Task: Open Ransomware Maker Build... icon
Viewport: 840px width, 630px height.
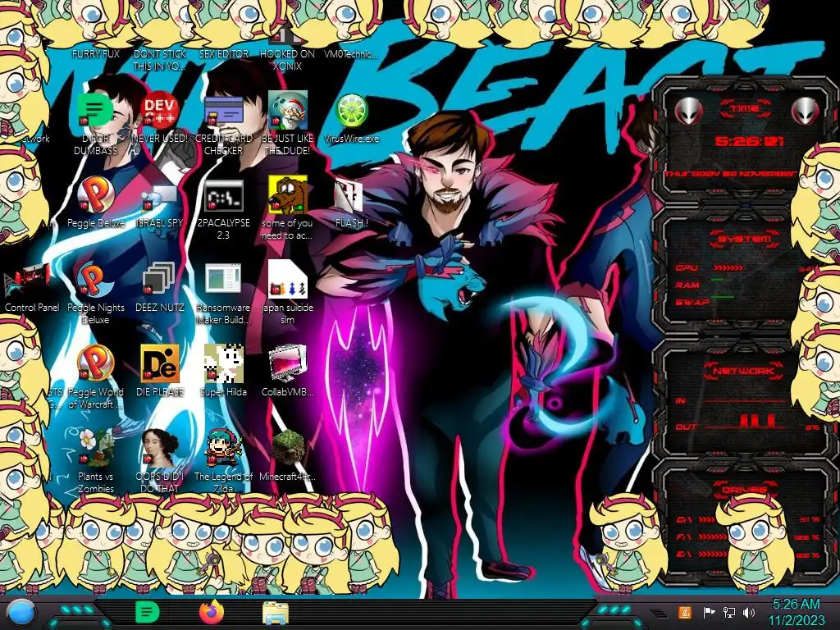Action: tap(223, 279)
